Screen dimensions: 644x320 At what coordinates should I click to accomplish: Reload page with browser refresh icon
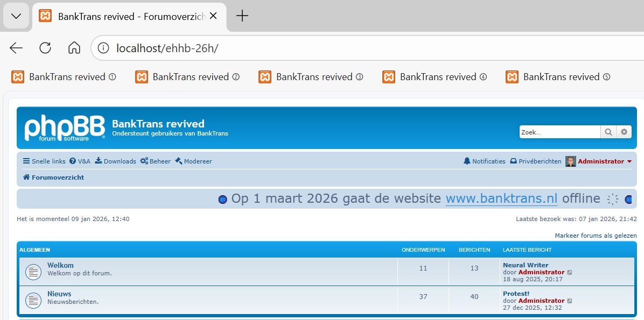pyautogui.click(x=45, y=48)
